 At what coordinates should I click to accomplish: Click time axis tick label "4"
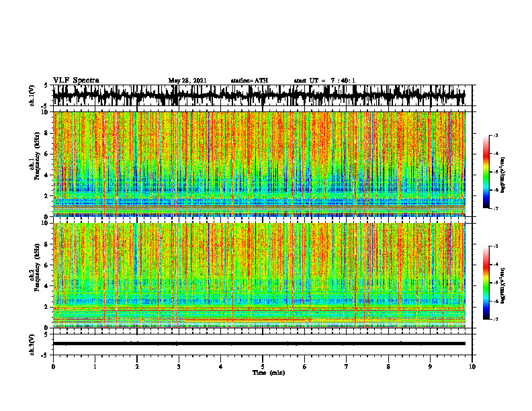click(x=221, y=367)
